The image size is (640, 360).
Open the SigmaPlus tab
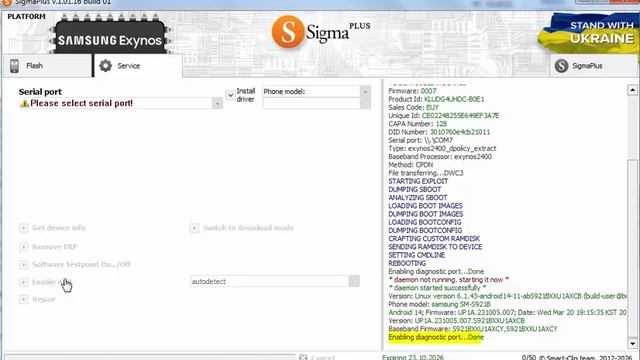pos(593,66)
